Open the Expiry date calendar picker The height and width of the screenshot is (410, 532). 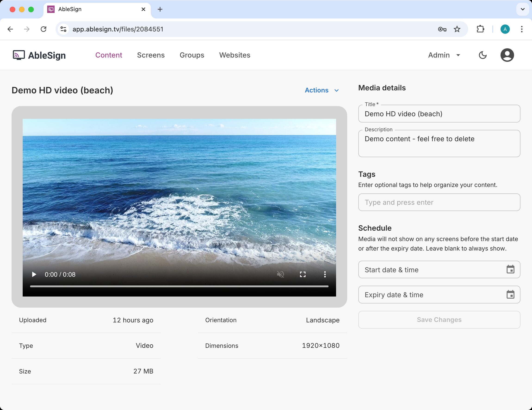(x=511, y=294)
